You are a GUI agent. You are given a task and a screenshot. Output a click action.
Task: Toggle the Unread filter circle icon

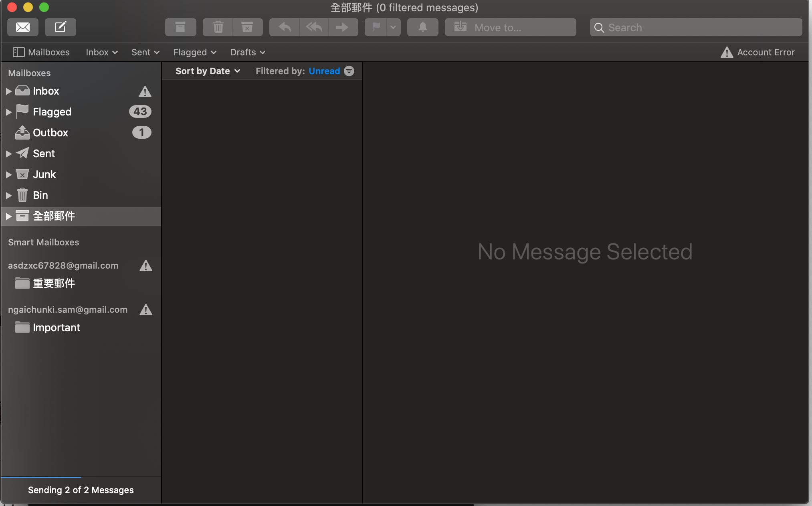pos(349,71)
